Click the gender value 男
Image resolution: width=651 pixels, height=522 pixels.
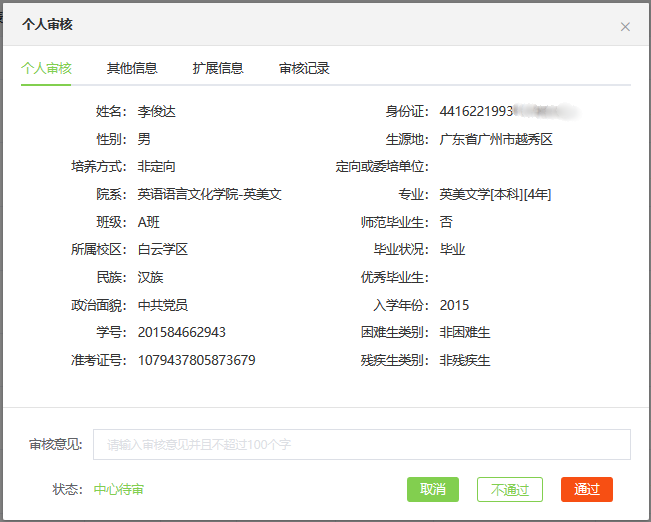pos(144,139)
